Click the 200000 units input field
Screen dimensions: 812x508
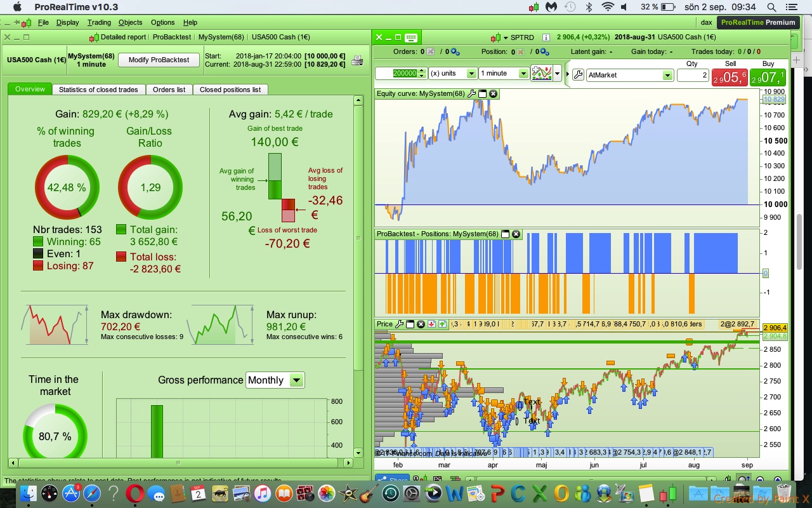point(400,74)
